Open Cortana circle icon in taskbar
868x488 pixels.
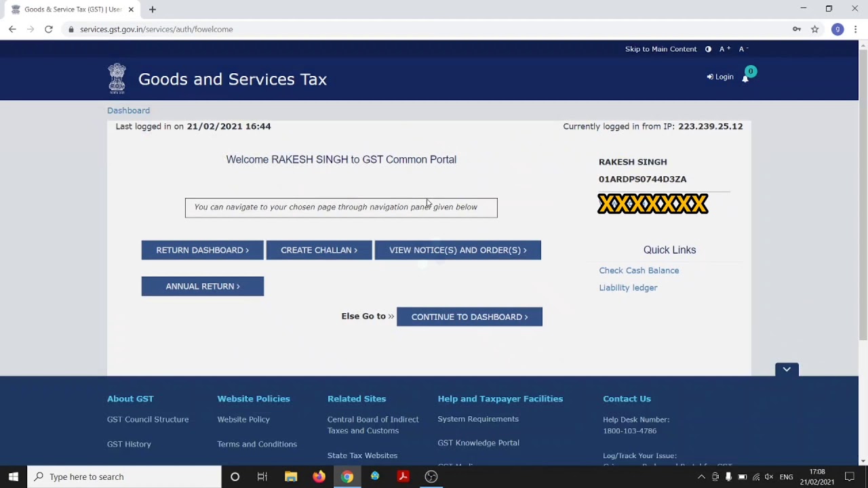[x=235, y=476]
